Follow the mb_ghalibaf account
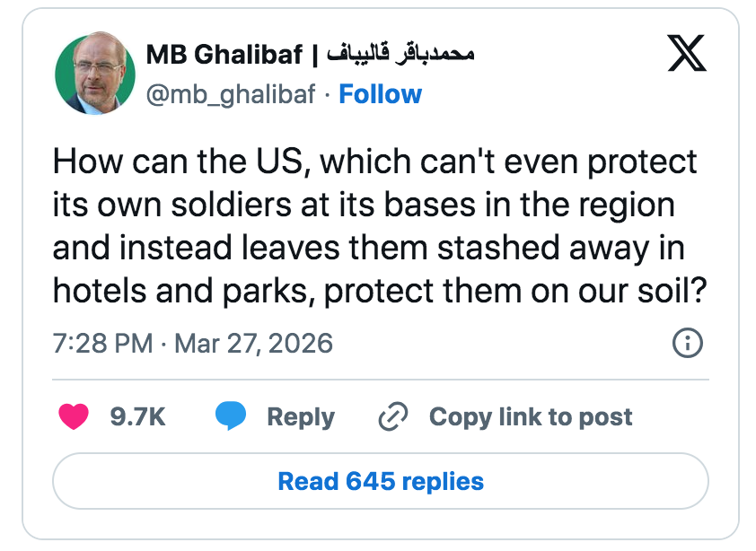756x551 pixels. (x=380, y=94)
